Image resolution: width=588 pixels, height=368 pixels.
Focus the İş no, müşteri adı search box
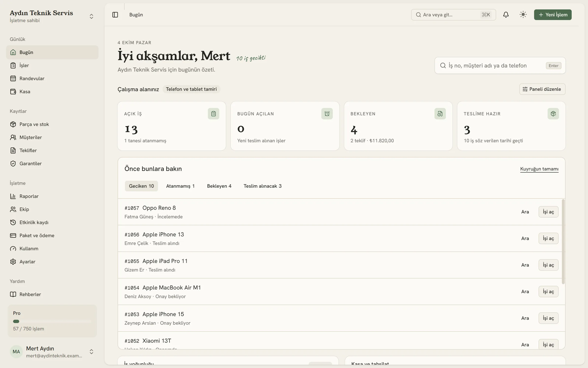coord(500,66)
